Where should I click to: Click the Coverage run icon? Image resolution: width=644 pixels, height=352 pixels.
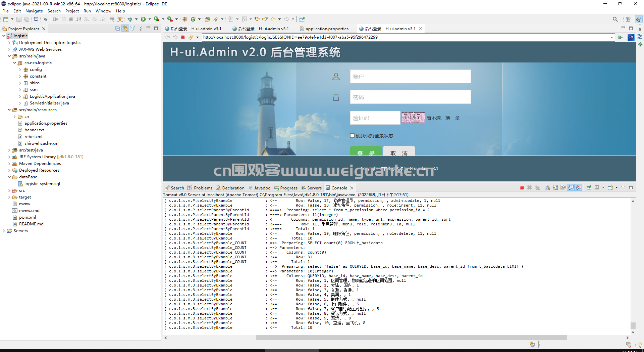[156, 19]
